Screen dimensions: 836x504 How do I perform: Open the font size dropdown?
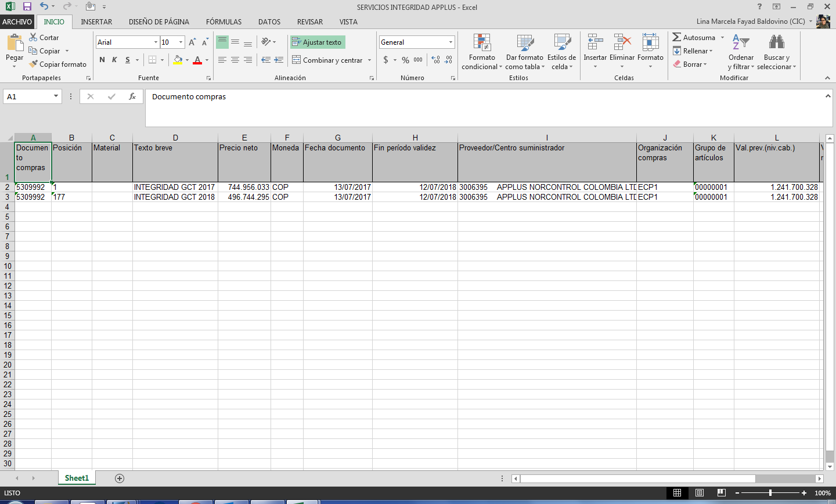pyautogui.click(x=181, y=42)
